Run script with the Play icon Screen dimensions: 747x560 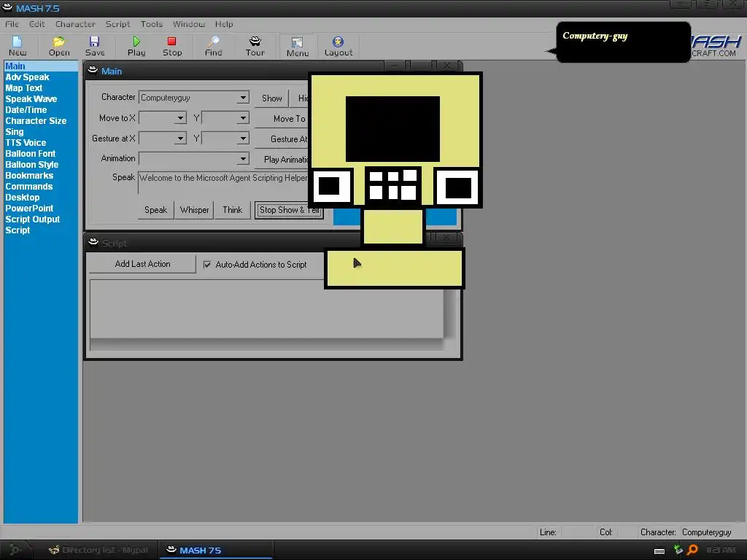click(x=136, y=46)
